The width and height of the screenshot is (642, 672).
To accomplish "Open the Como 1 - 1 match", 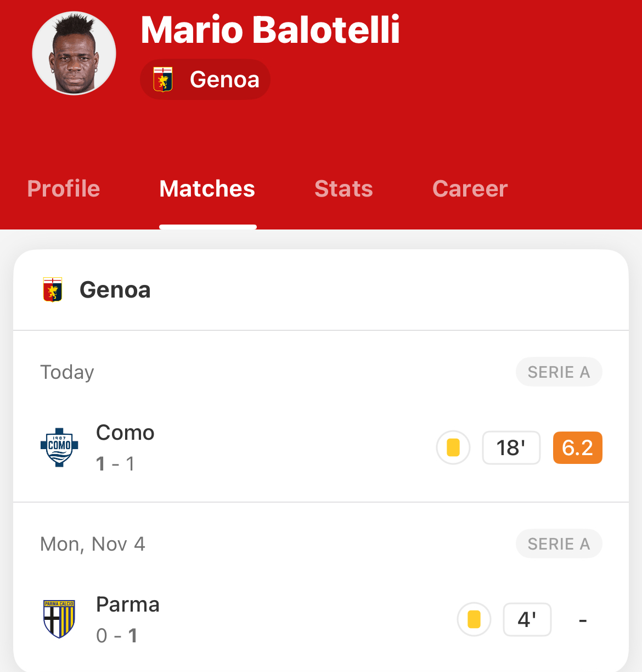I will click(321, 447).
